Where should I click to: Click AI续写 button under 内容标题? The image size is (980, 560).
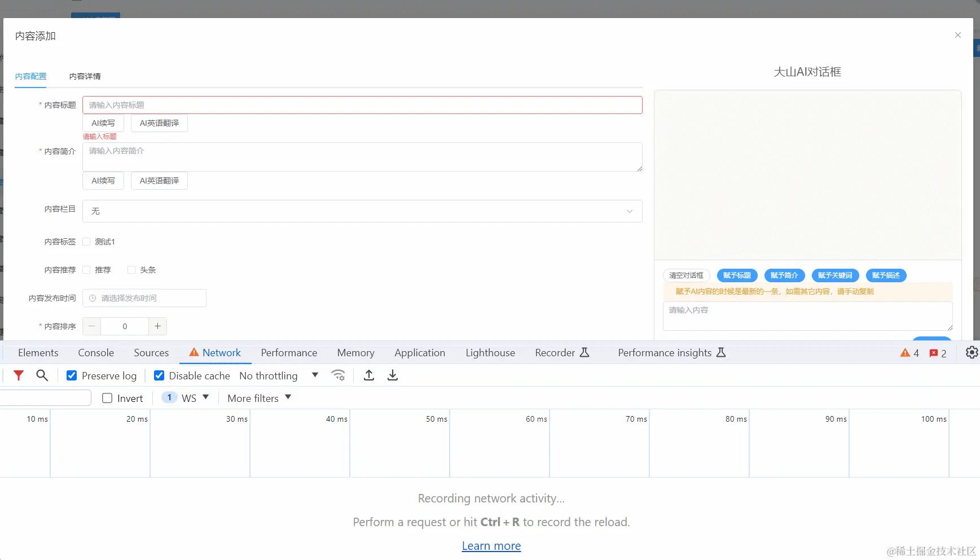pos(103,123)
